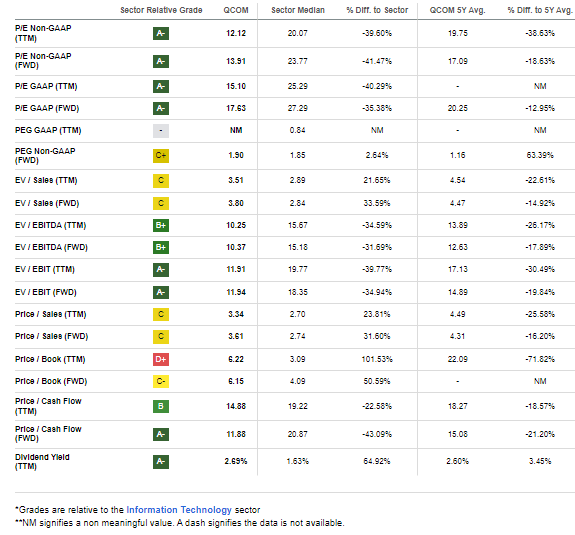Click the 101.53% sector difference value
This screenshot has width=575, height=535.
click(x=377, y=359)
